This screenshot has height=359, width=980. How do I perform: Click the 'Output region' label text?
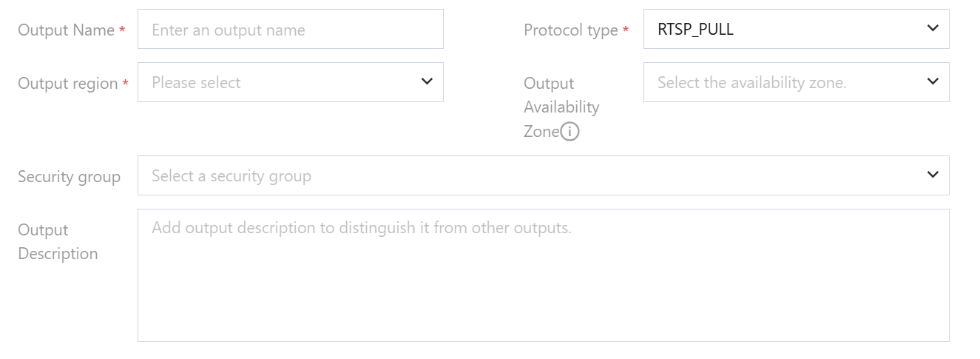67,84
